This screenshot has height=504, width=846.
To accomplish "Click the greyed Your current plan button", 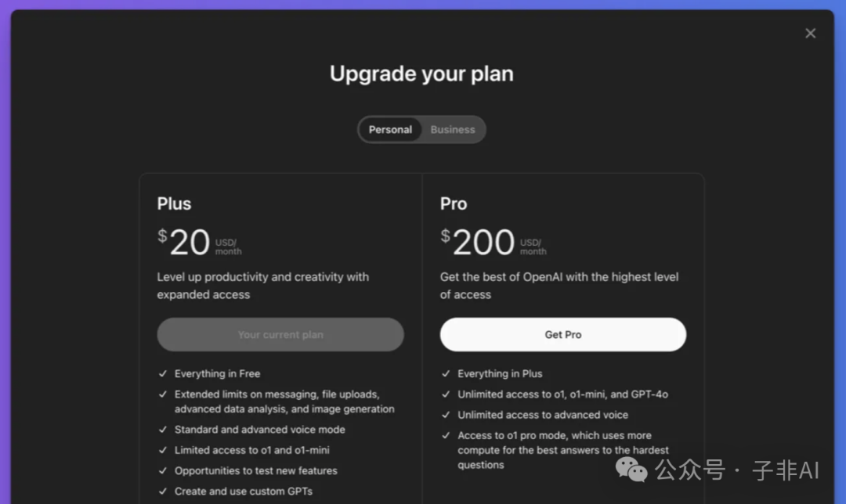I will coord(280,335).
